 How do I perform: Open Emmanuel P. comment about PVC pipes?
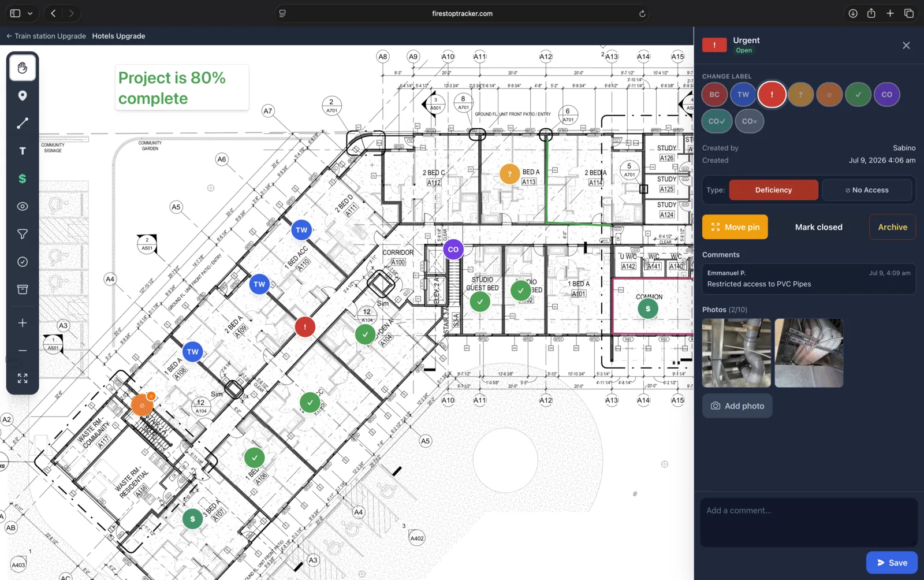[x=808, y=279]
